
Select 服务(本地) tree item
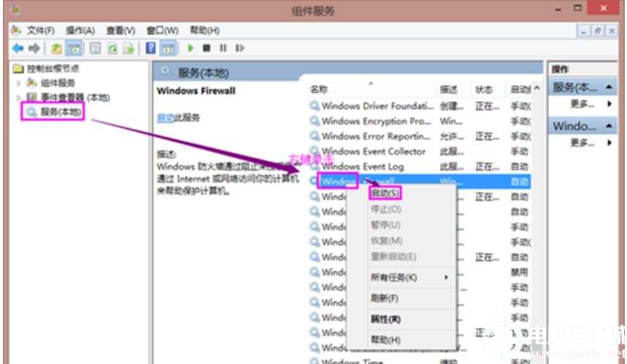click(61, 112)
